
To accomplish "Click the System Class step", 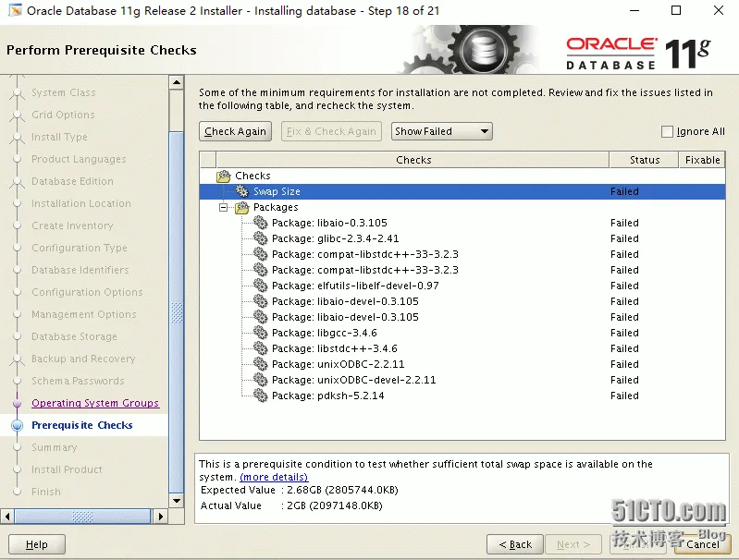I will [x=64, y=92].
